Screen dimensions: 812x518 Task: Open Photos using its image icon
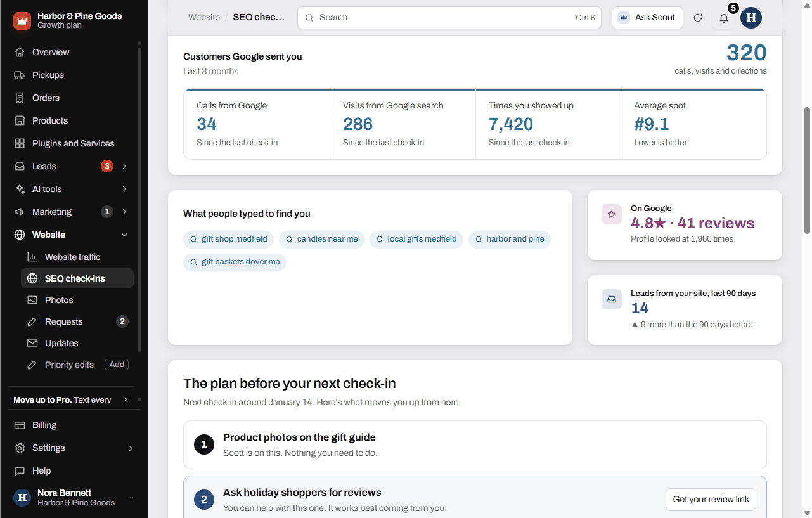coord(32,300)
